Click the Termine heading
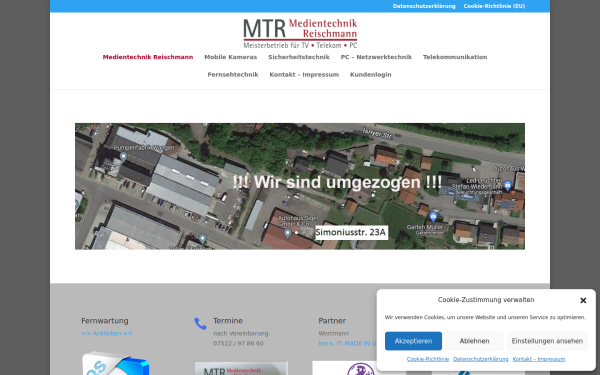Screen dimensions: 600x375 228,321
